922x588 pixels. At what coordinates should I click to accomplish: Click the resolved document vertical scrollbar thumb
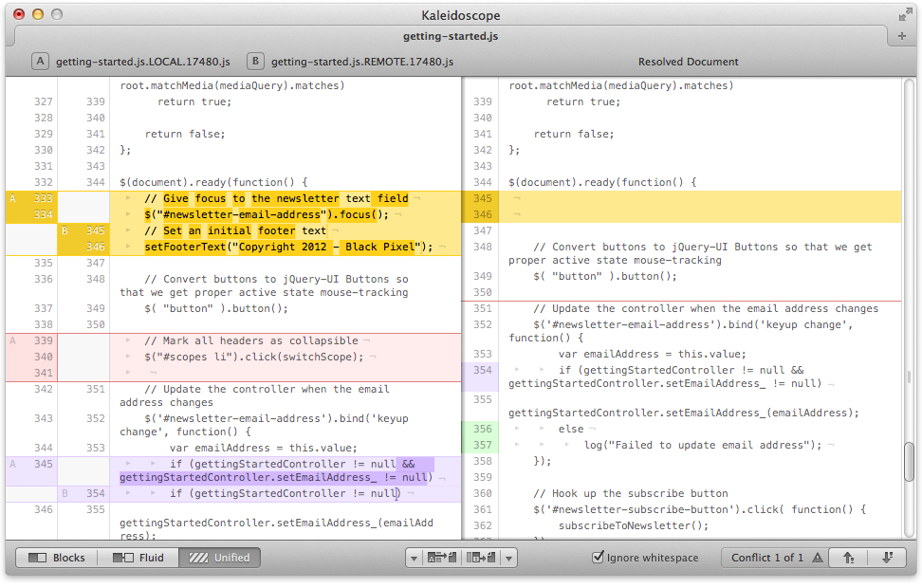(909, 461)
